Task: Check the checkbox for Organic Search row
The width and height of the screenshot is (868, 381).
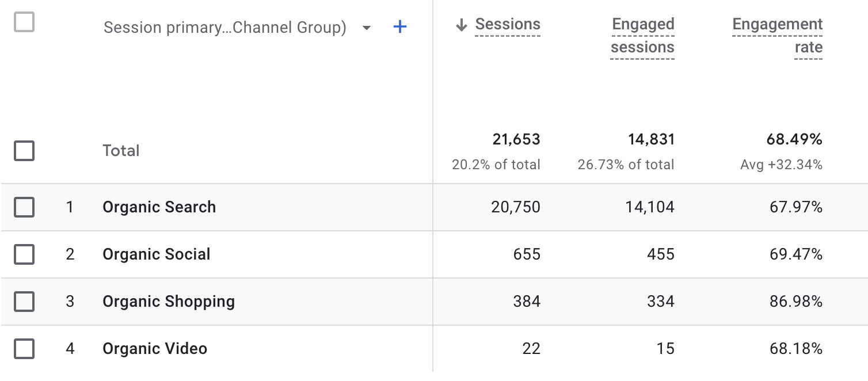Action: (24, 207)
